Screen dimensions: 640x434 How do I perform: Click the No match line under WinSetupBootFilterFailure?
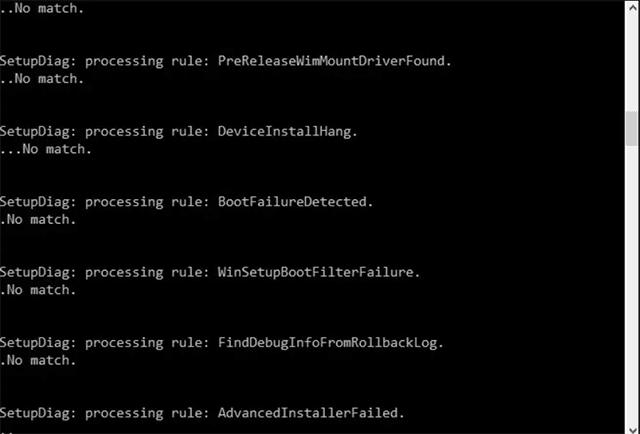(38, 290)
